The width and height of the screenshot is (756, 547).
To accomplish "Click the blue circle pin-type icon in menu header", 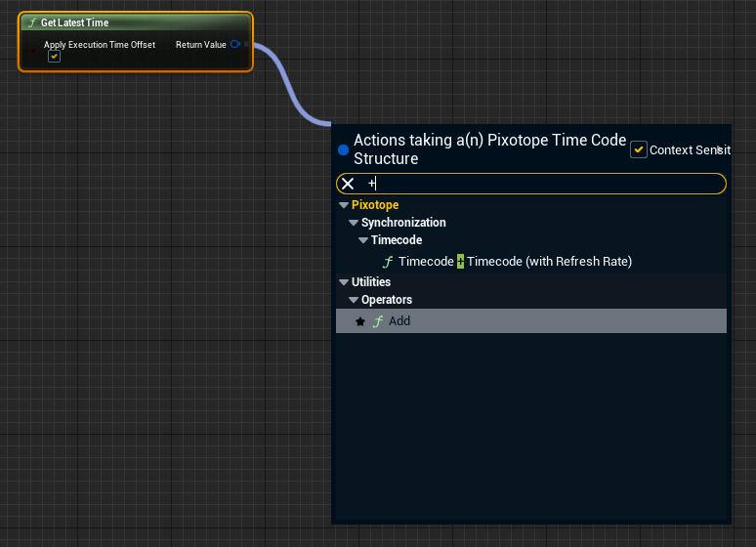I will click(343, 149).
